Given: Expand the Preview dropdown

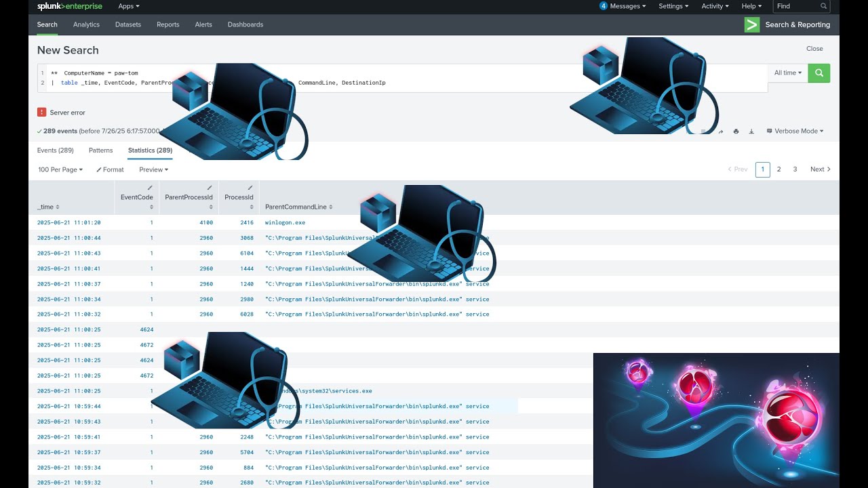Looking at the screenshot, I should coord(154,169).
